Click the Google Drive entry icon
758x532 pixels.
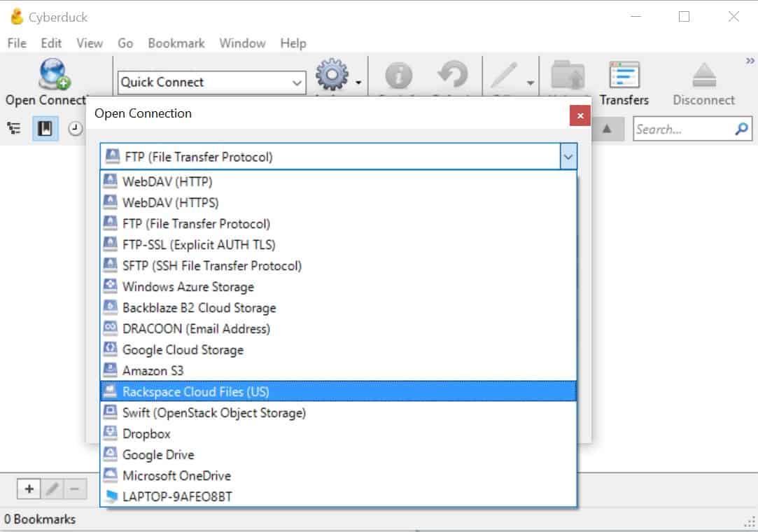coord(110,454)
